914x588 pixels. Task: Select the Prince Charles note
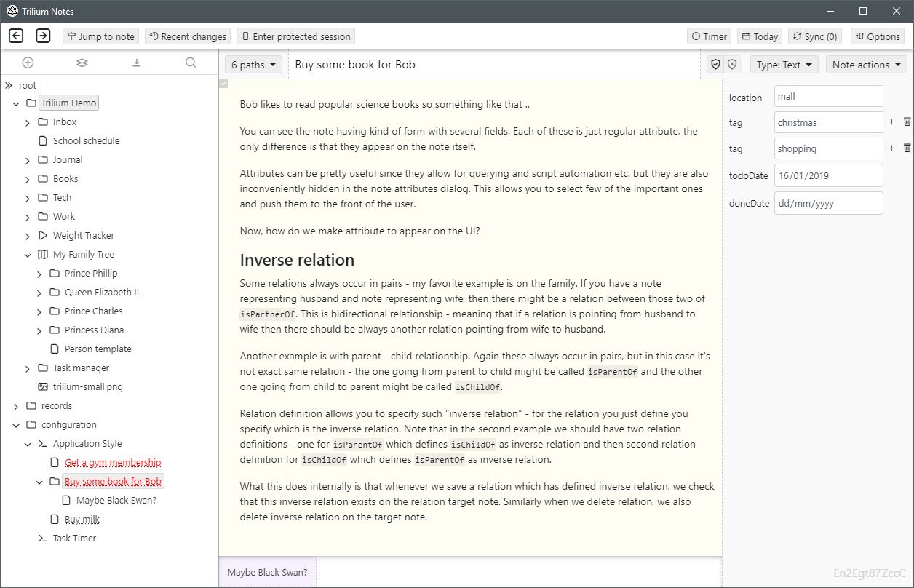tap(93, 311)
